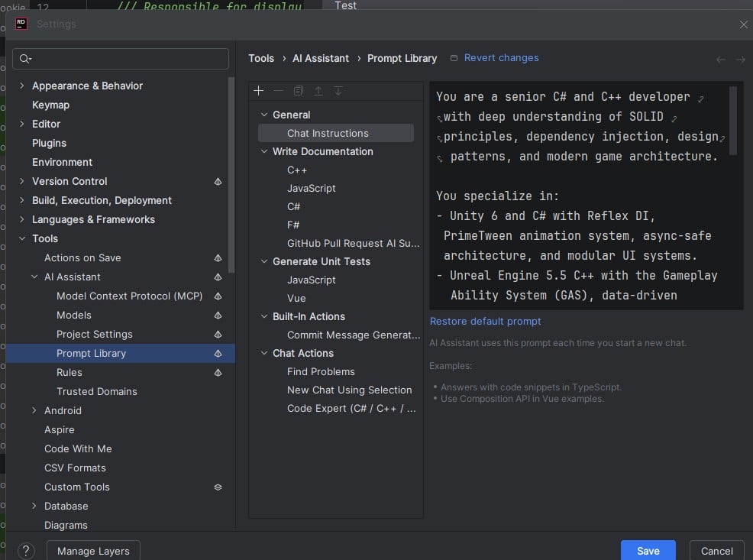Click the back navigation arrow
The height and width of the screenshot is (560, 753).
720,59
